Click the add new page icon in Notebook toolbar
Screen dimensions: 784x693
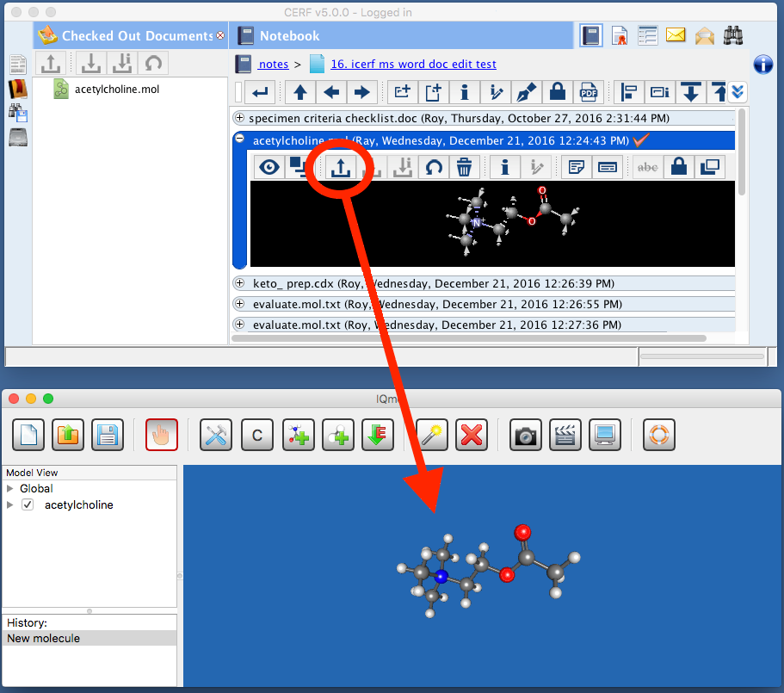434,92
